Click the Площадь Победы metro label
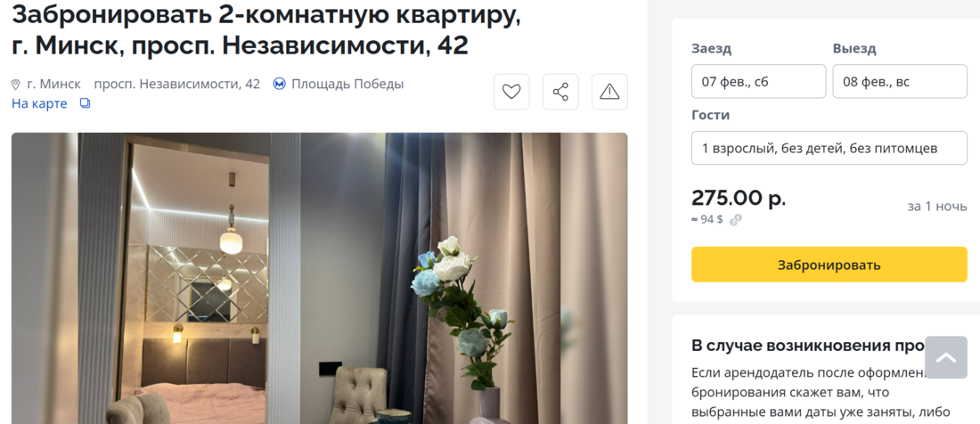Viewport: 980px width, 424px height. 347,84
